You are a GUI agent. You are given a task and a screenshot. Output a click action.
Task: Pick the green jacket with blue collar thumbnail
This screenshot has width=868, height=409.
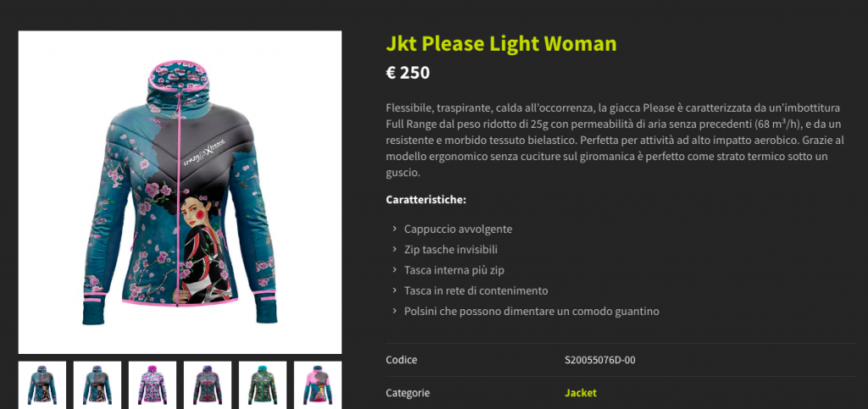(263, 385)
